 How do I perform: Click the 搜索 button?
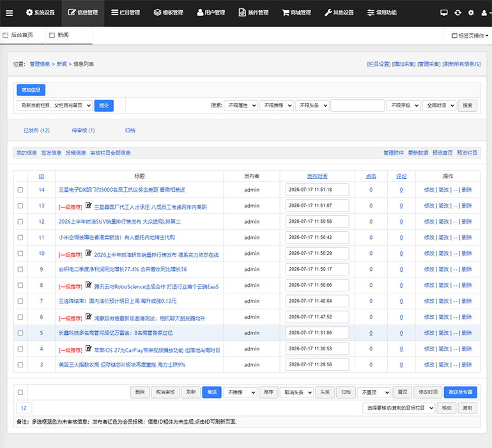click(x=468, y=105)
